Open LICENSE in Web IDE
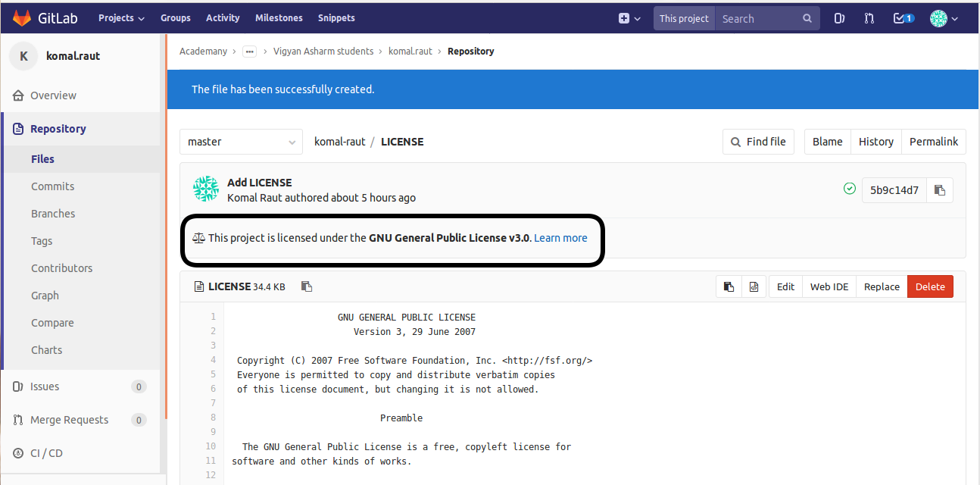The width and height of the screenshot is (980, 485). pos(829,286)
